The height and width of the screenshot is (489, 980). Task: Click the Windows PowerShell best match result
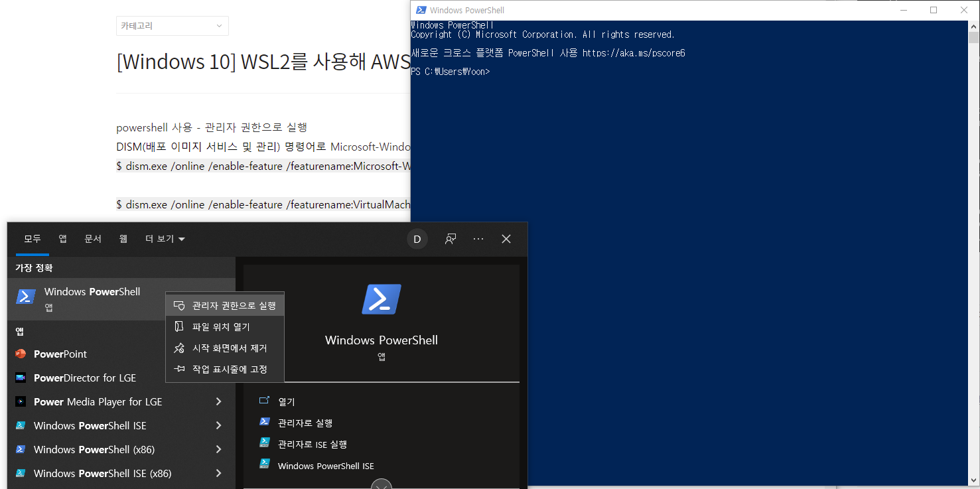121,299
